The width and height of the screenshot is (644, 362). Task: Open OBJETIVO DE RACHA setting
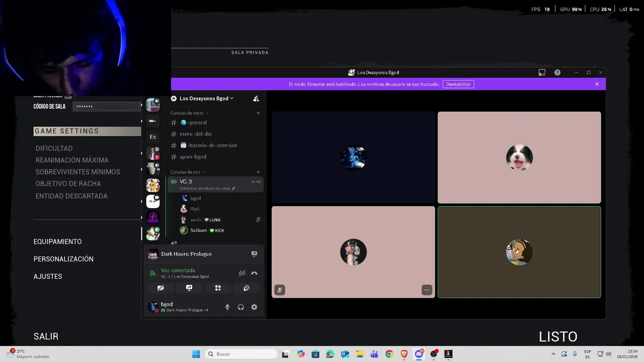tap(68, 184)
